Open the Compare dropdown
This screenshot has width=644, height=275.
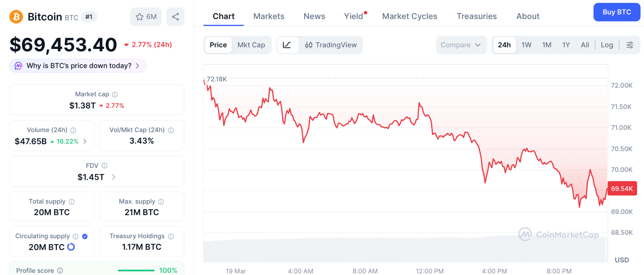[x=461, y=45]
